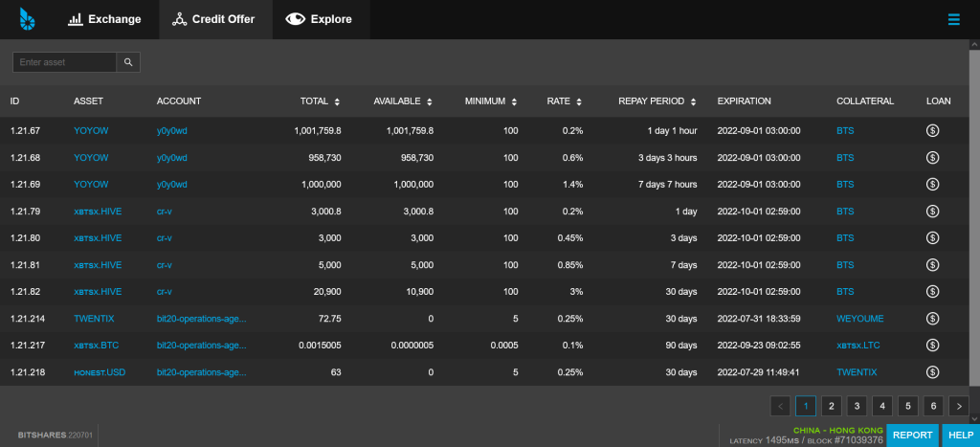Click the next page arrow
The height and width of the screenshot is (447, 980).
tap(958, 407)
